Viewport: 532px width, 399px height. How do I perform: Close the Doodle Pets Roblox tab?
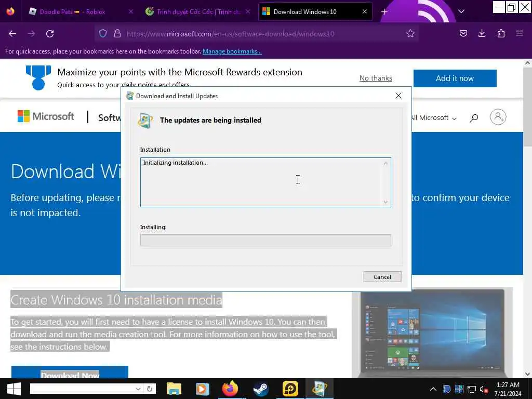click(x=131, y=11)
